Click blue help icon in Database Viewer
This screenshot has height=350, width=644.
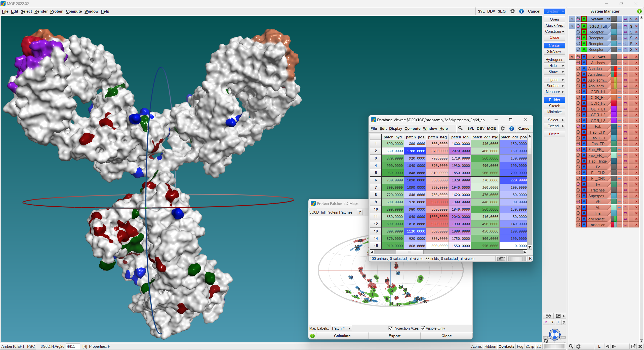coord(512,128)
